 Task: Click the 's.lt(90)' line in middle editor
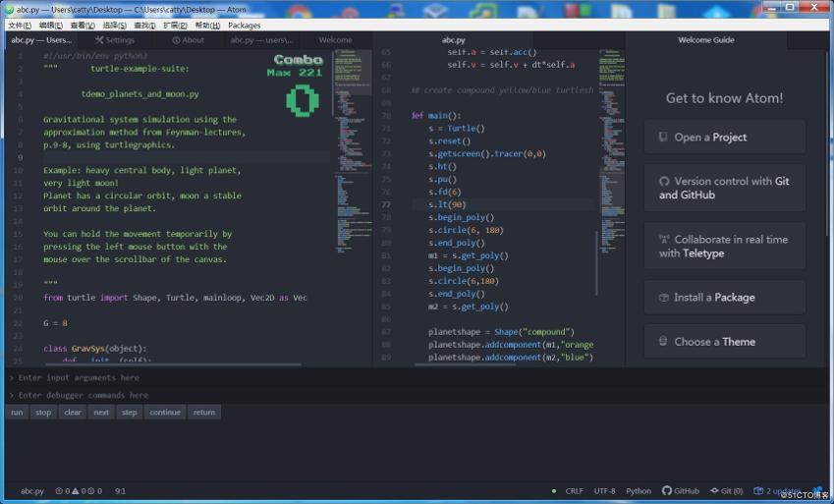tap(447, 204)
